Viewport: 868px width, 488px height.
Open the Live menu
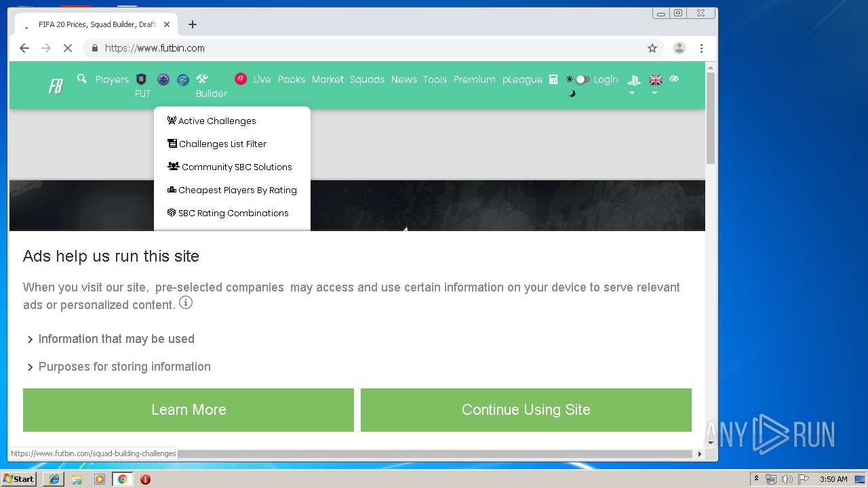point(262,79)
